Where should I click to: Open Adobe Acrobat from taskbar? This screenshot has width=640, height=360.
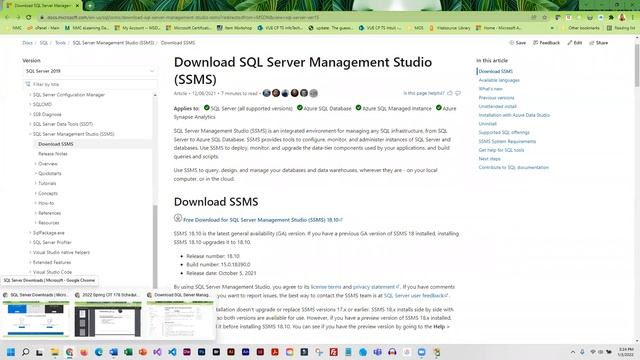click(275, 352)
